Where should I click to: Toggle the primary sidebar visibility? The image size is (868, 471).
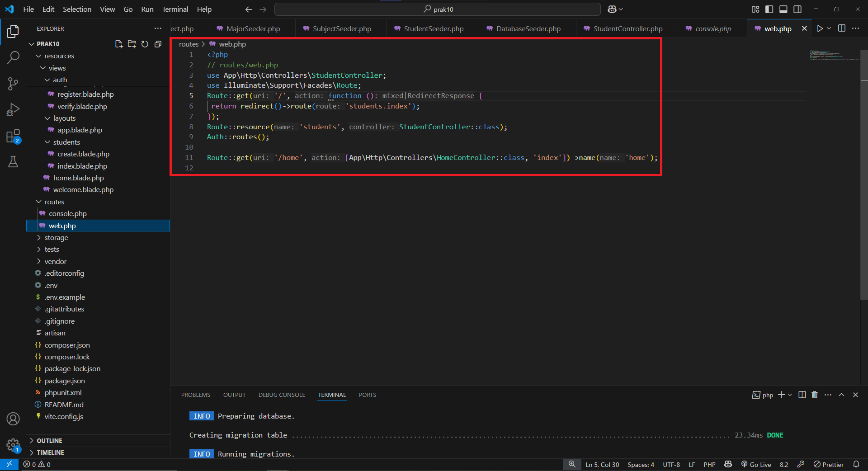point(769,9)
